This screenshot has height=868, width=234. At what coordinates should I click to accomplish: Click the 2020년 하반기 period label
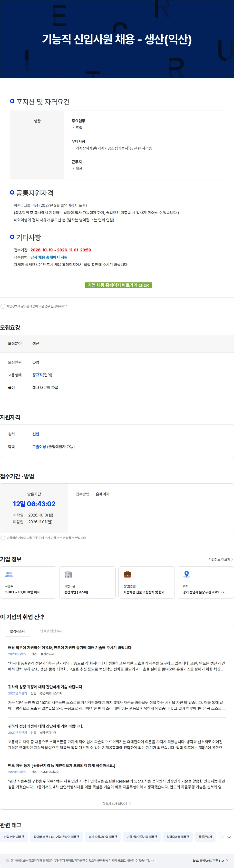tap(18, 772)
